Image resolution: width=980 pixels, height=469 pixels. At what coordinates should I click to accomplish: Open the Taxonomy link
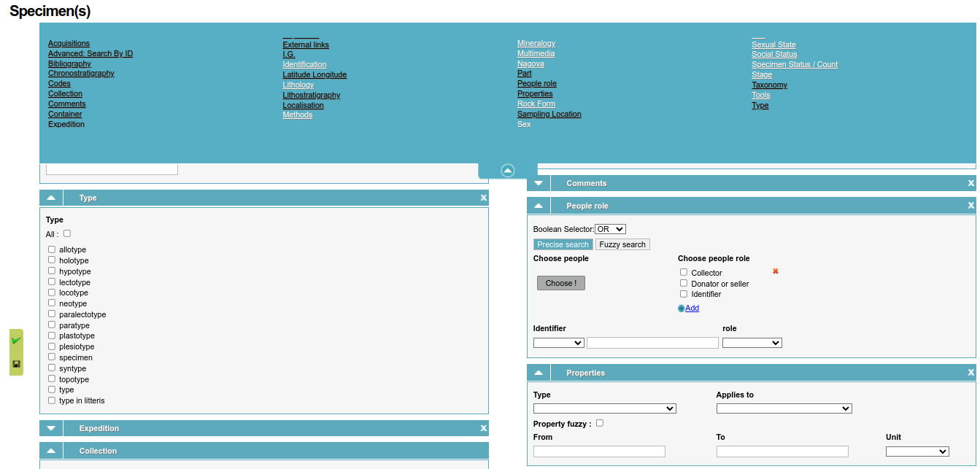(769, 85)
